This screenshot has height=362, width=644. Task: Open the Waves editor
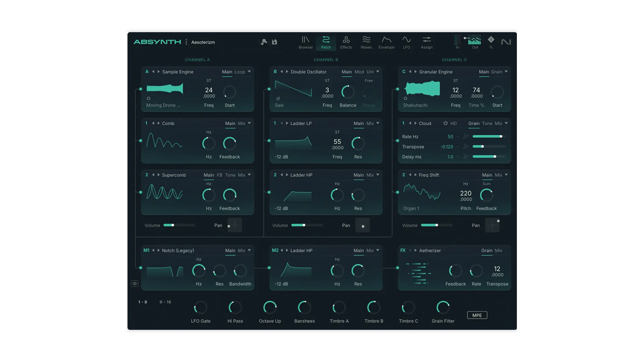coord(366,42)
